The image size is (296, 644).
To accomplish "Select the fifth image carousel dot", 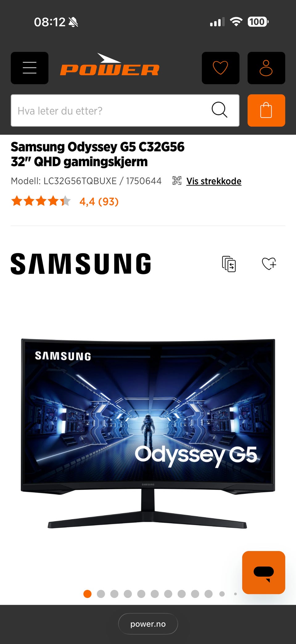I will tap(141, 594).
